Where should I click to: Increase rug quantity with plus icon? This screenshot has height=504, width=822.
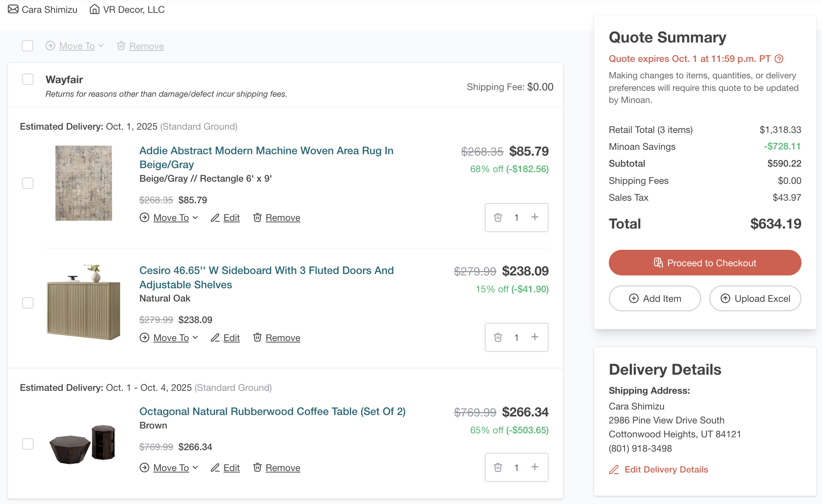(x=535, y=217)
